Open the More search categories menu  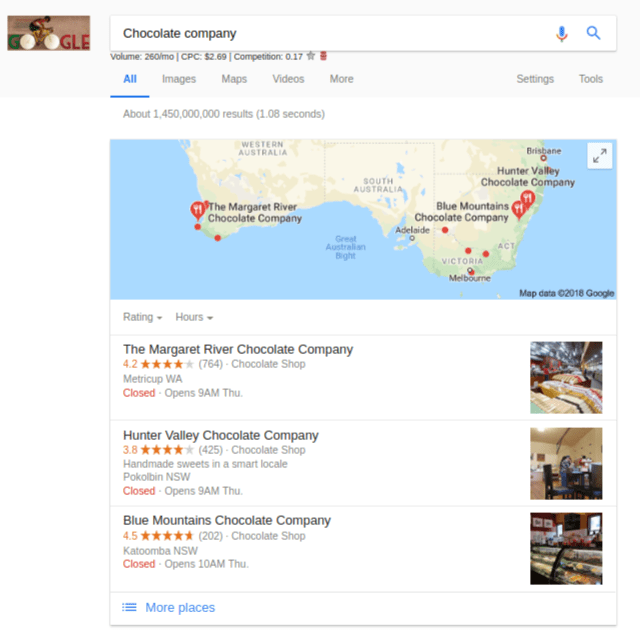coord(341,79)
